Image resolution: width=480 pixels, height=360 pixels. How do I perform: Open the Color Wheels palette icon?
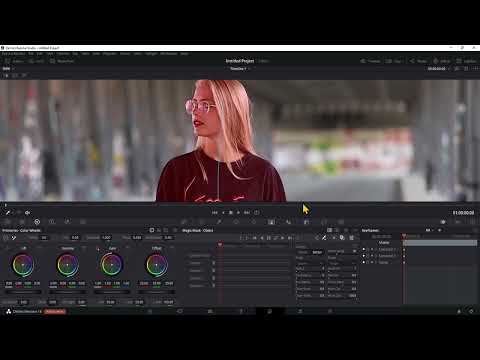coord(37,222)
